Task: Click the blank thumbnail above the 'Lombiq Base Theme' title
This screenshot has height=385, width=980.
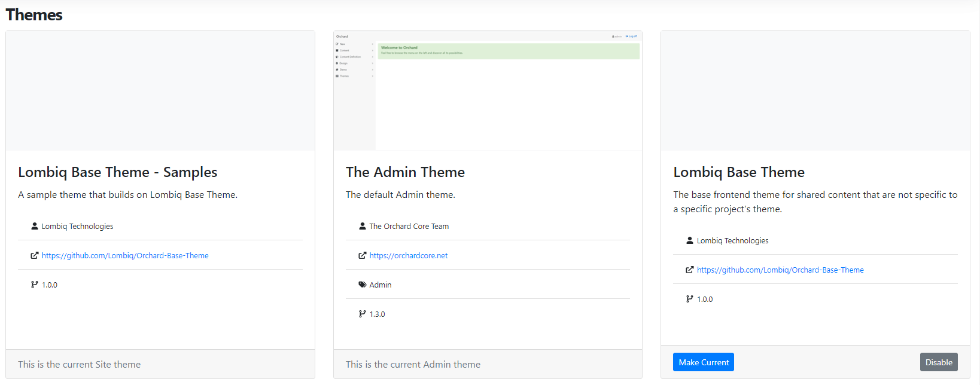Action: (815, 91)
